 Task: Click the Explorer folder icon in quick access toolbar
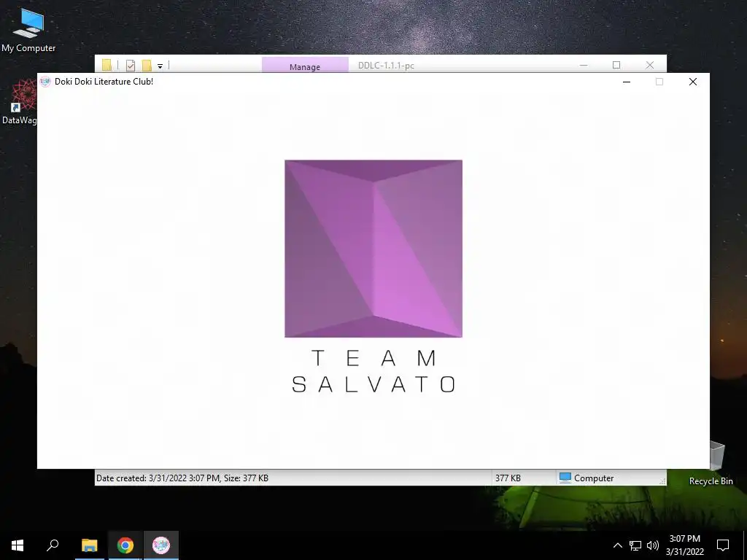[107, 65]
